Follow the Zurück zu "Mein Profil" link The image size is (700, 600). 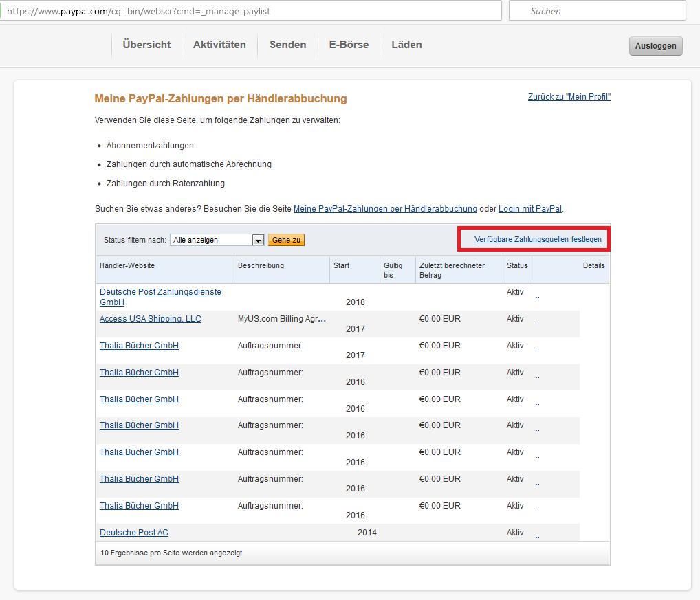[569, 97]
